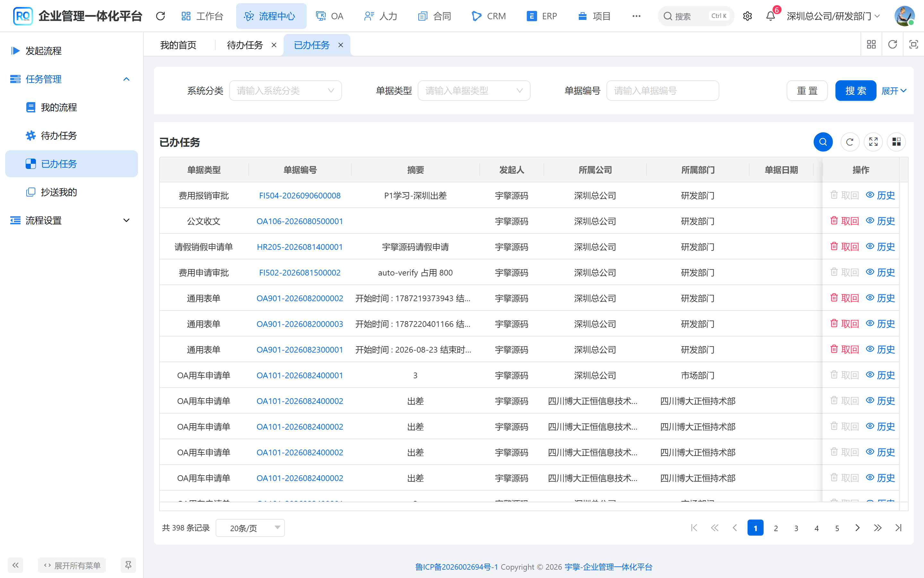Expand the table to fullscreen icon
Viewport: 924px width, 578px height.
873,142
